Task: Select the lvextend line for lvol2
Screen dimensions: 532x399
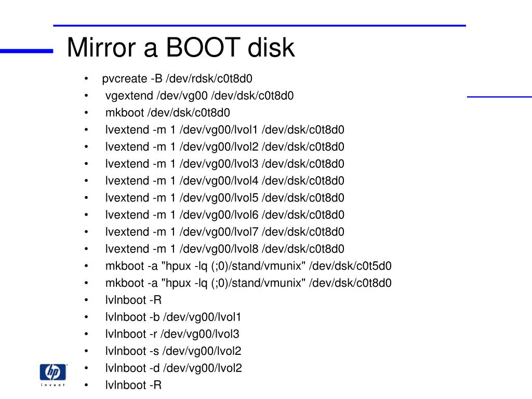Action: pos(224,147)
